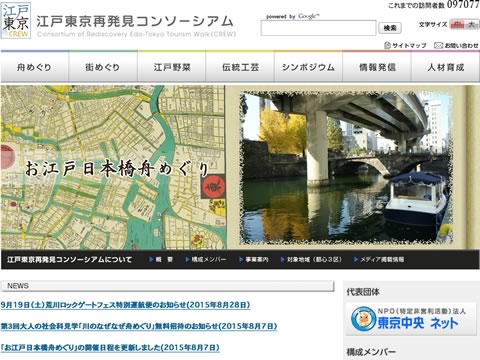Screen dimensions: 480x360
Task: Set text size to 中
Action: pos(458,24)
